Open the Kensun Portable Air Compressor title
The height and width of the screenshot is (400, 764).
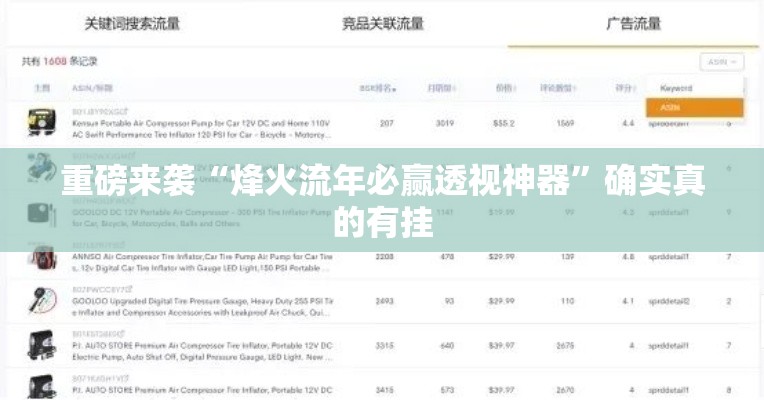202,129
